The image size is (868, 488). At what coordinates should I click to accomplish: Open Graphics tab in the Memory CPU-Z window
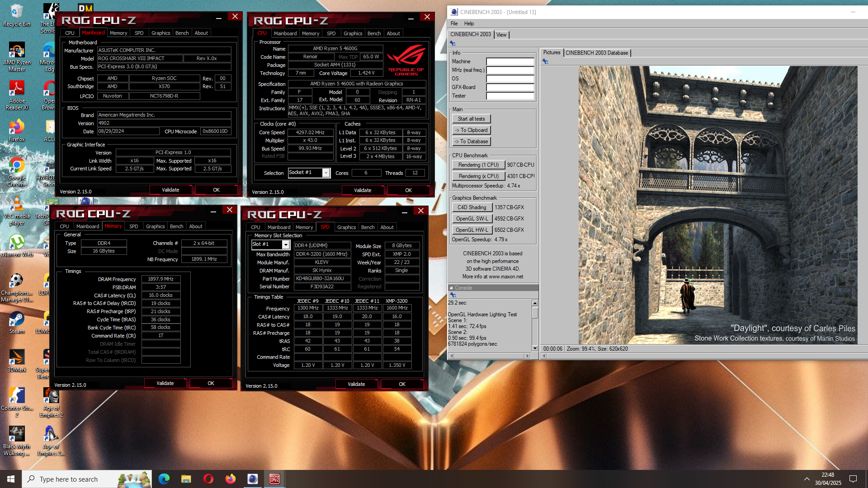point(155,226)
